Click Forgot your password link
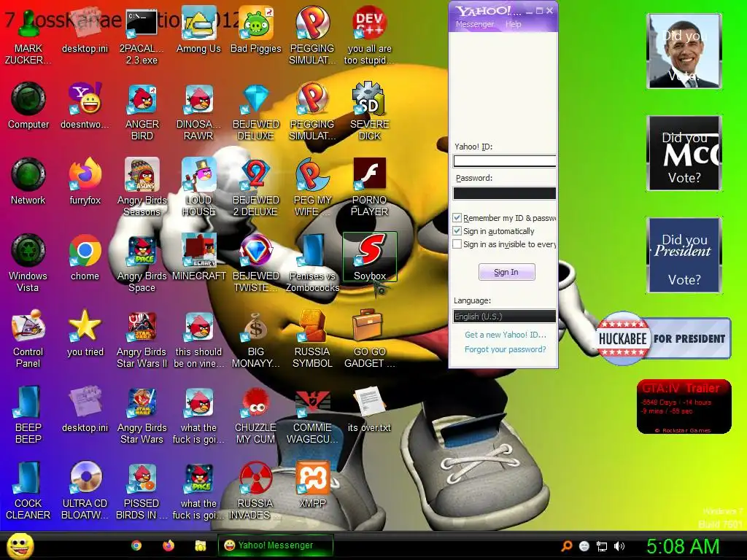Viewport: 747px width, 560px height. [x=506, y=349]
